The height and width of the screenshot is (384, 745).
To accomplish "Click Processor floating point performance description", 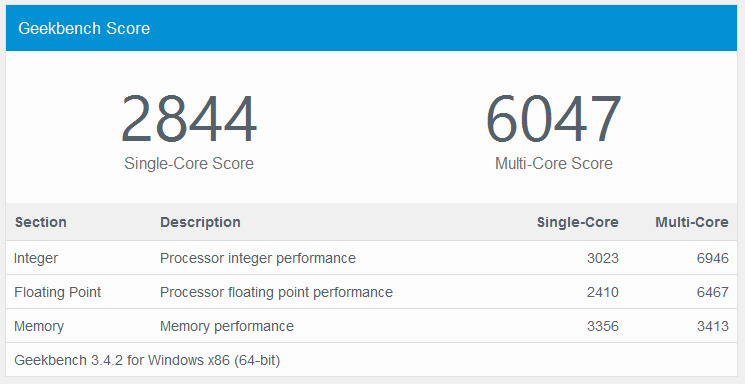I will 276,292.
